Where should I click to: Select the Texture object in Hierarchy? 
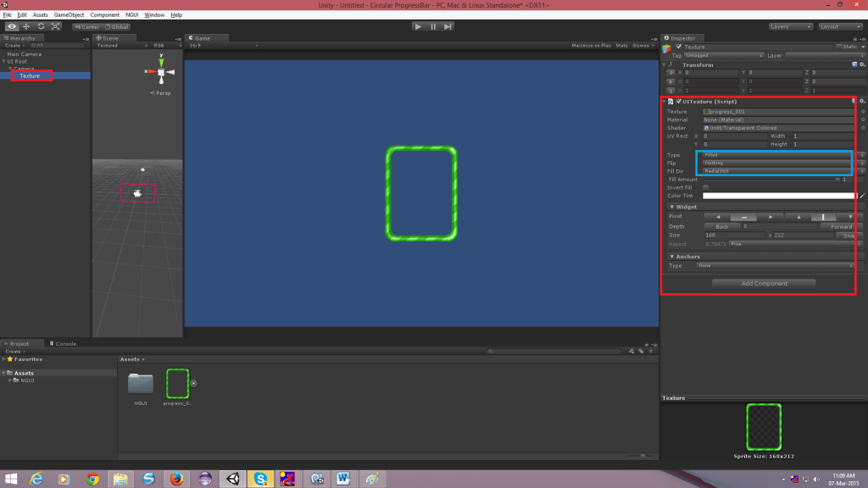point(30,75)
